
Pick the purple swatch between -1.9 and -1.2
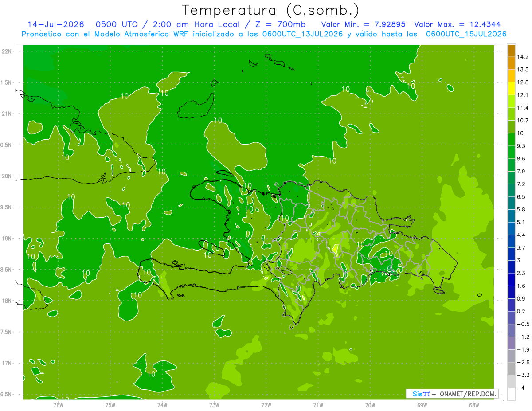tap(511, 343)
